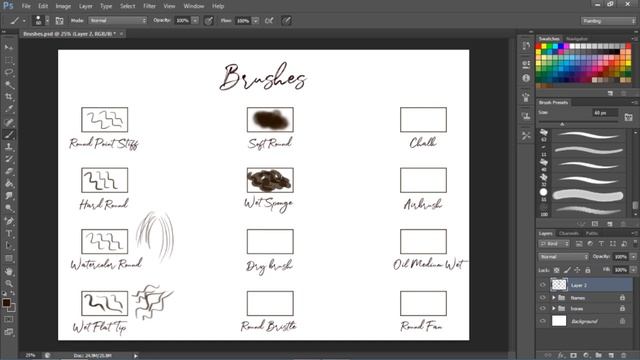
Task: Open the Flow slider arrow in options bar
Action: (256, 20)
